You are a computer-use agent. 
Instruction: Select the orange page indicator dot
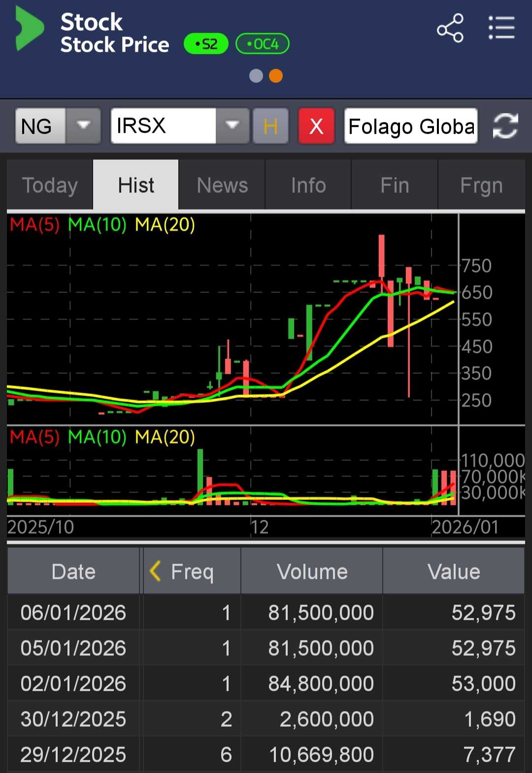click(276, 76)
